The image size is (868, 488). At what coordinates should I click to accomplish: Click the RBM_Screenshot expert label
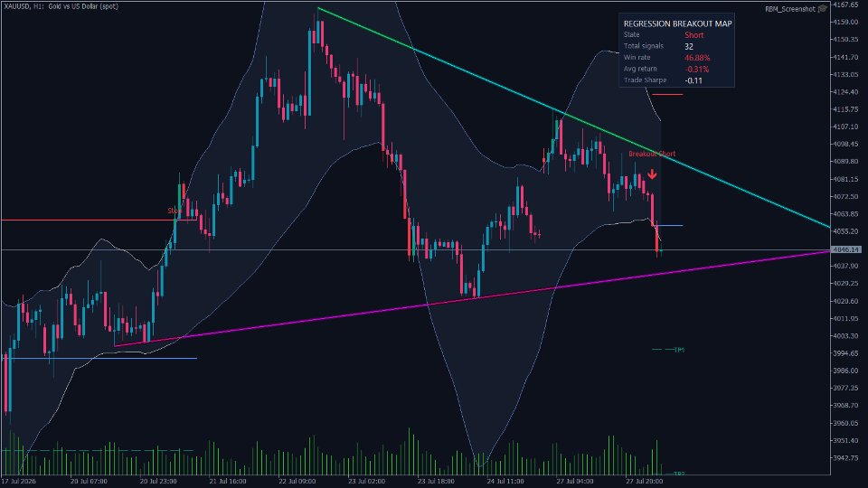pos(790,9)
